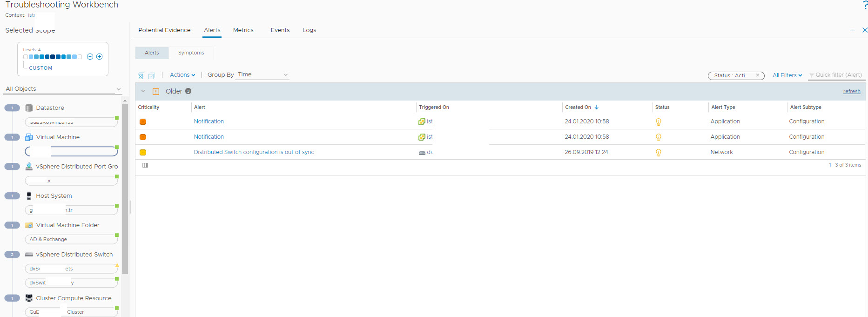
Task: Open the Distributed Switch out of sync alert
Action: pyautogui.click(x=254, y=152)
